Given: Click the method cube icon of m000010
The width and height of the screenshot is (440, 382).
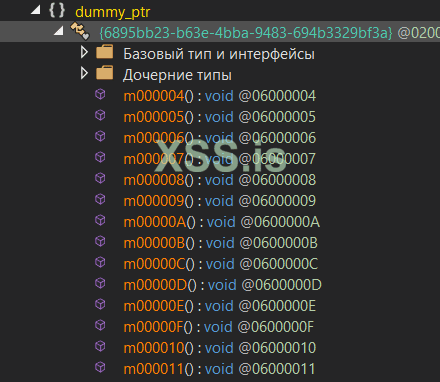Looking at the screenshot, I should tap(100, 346).
